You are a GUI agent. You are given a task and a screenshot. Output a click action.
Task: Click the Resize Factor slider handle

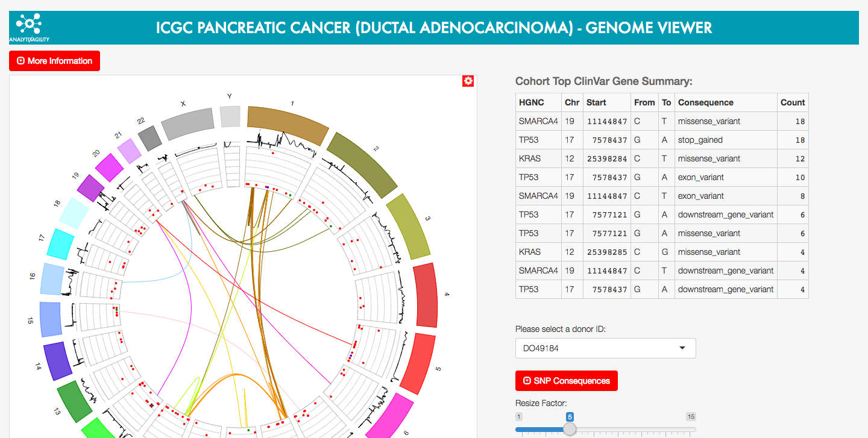tap(570, 429)
